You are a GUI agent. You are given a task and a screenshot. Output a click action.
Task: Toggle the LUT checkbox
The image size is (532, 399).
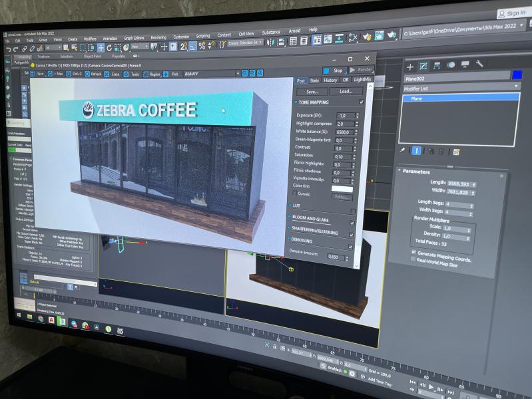click(x=353, y=211)
